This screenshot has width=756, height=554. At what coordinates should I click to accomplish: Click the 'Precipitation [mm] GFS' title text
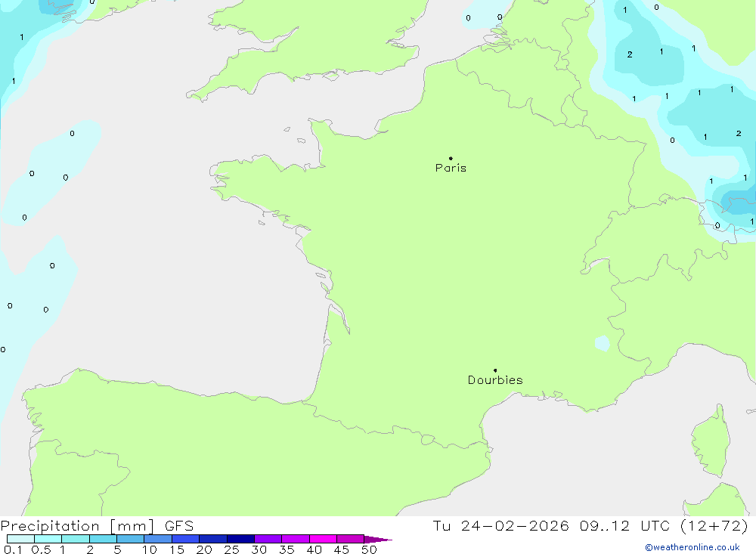click(x=97, y=525)
